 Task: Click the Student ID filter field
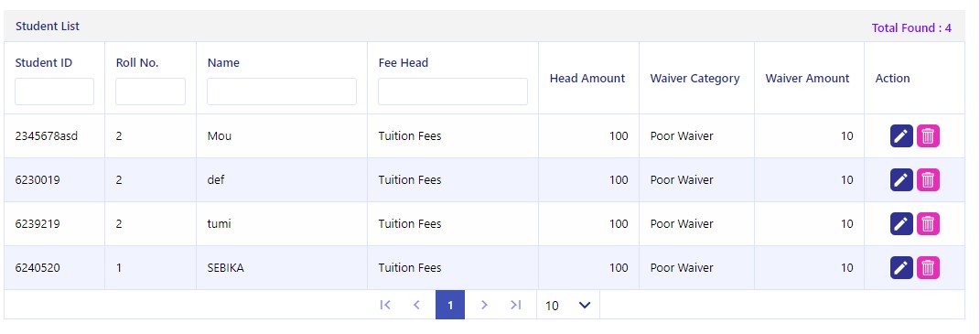54,92
